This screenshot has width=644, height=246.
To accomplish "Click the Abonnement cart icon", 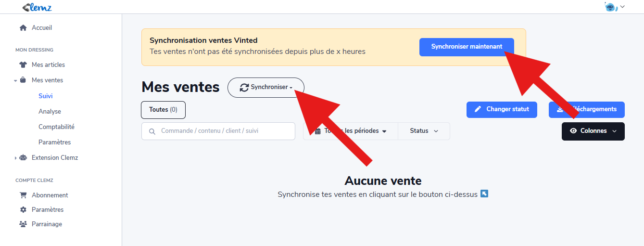I will point(23,195).
